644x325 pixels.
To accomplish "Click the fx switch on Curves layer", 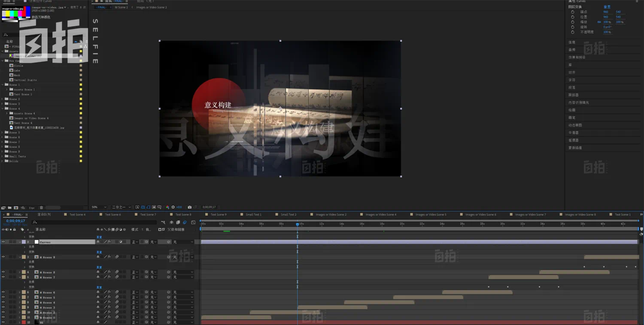I will pyautogui.click(x=109, y=242).
